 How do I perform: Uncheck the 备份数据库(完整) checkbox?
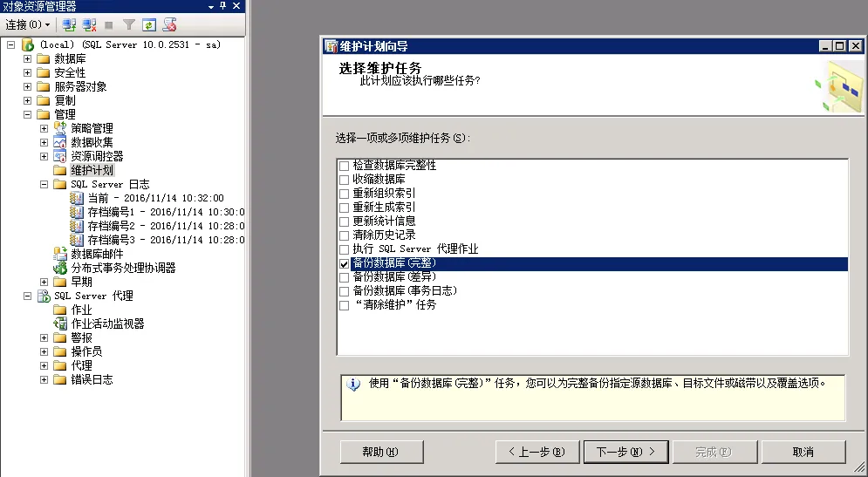coord(345,264)
